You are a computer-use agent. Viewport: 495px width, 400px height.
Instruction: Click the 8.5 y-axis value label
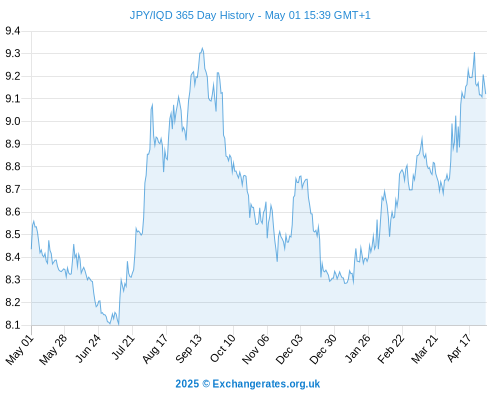click(x=13, y=234)
